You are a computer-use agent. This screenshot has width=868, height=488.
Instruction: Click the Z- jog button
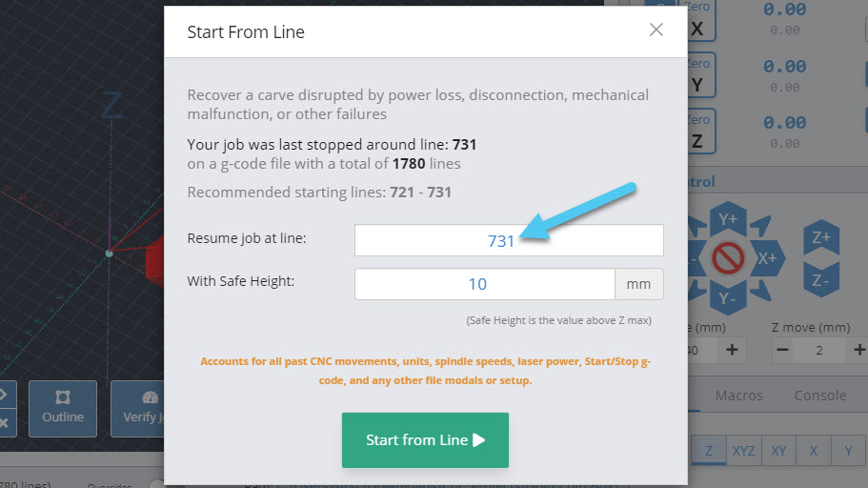(x=821, y=279)
